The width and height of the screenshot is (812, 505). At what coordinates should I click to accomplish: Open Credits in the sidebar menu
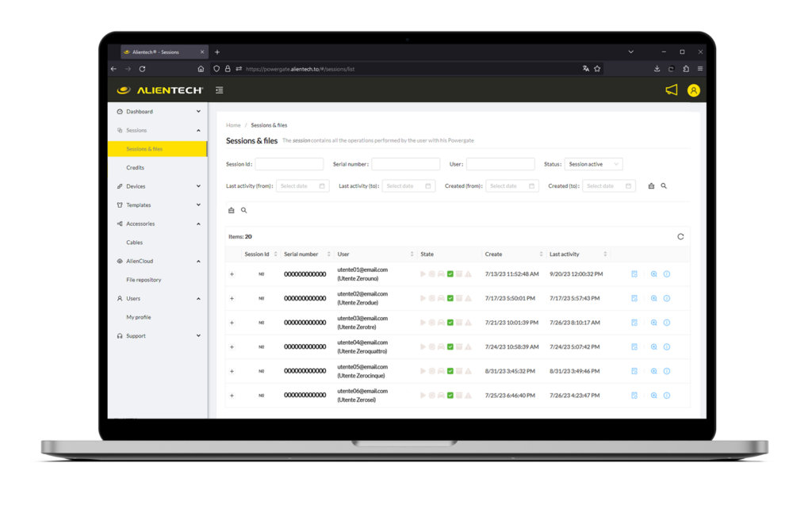point(136,167)
